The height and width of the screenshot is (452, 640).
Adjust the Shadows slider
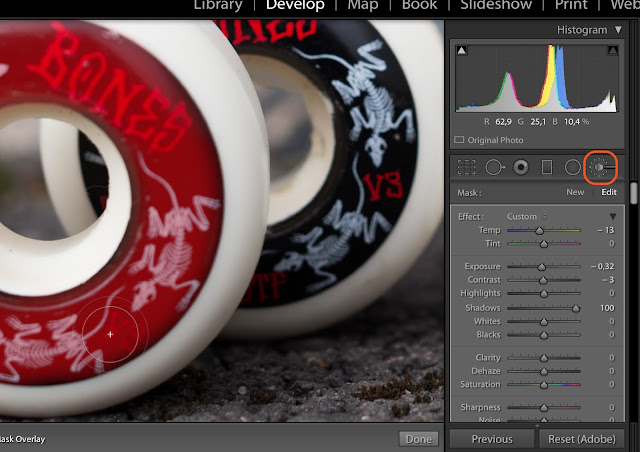tap(576, 308)
